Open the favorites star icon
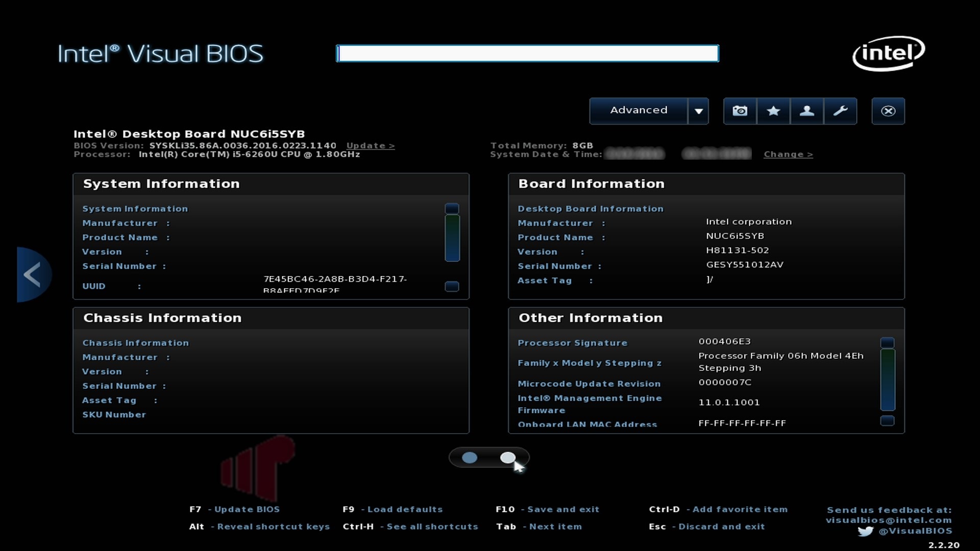 pos(773,111)
